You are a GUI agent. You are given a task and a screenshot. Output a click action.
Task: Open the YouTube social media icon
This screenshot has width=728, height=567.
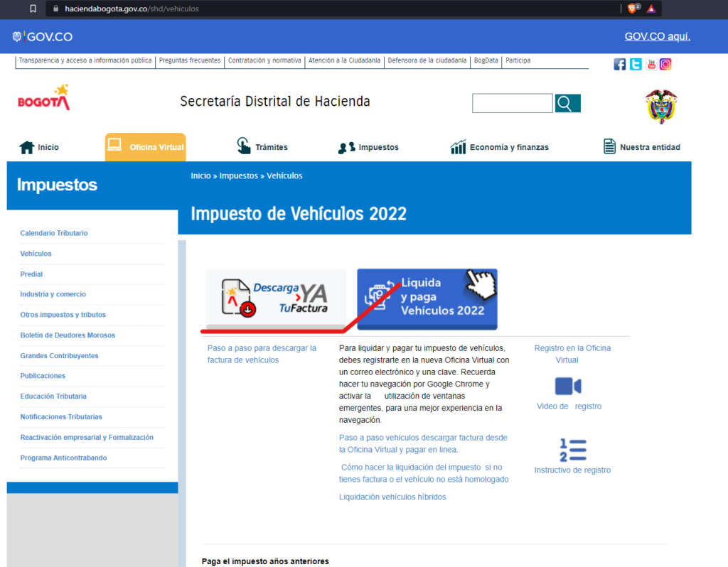pos(651,64)
